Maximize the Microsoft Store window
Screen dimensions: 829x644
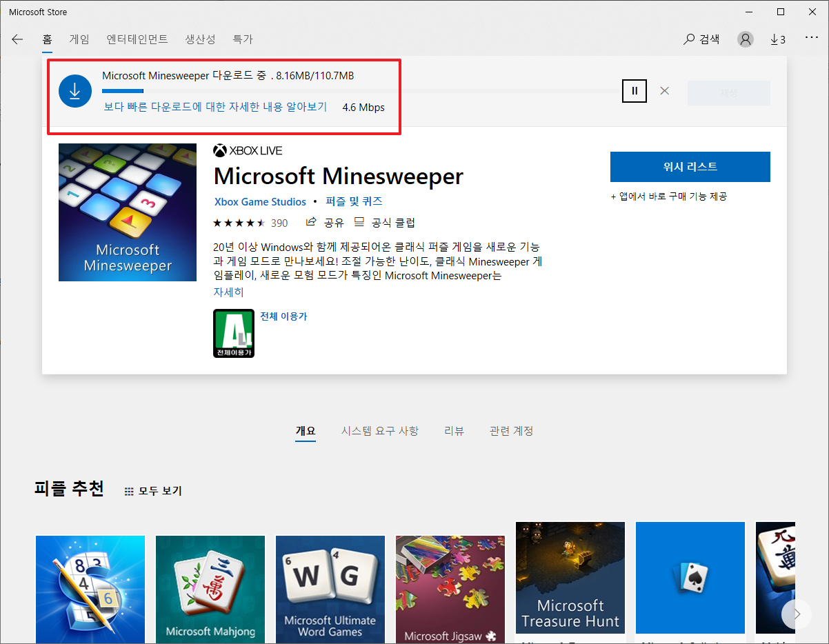click(781, 12)
